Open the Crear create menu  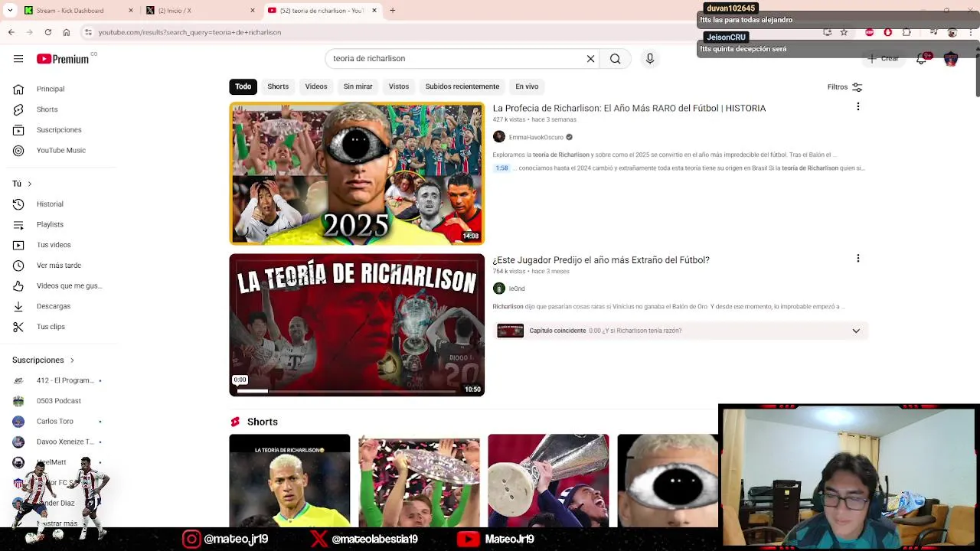(x=883, y=59)
